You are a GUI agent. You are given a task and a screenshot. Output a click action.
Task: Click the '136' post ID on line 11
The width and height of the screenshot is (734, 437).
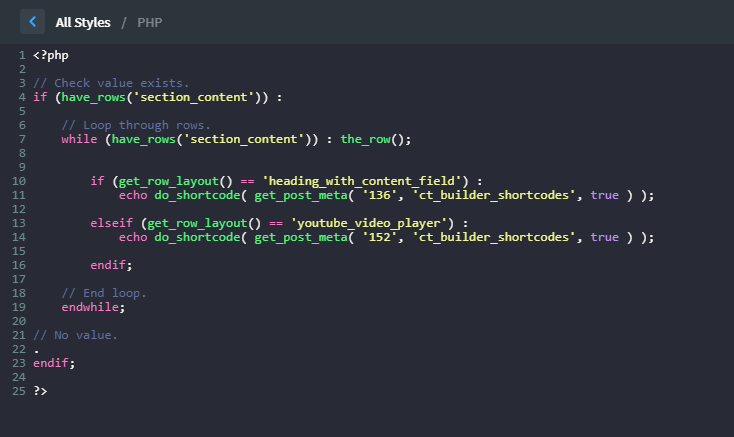(380, 195)
